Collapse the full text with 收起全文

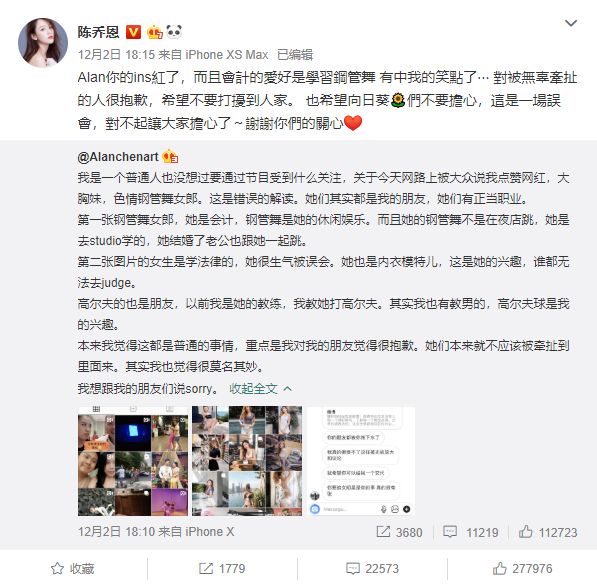click(x=260, y=389)
